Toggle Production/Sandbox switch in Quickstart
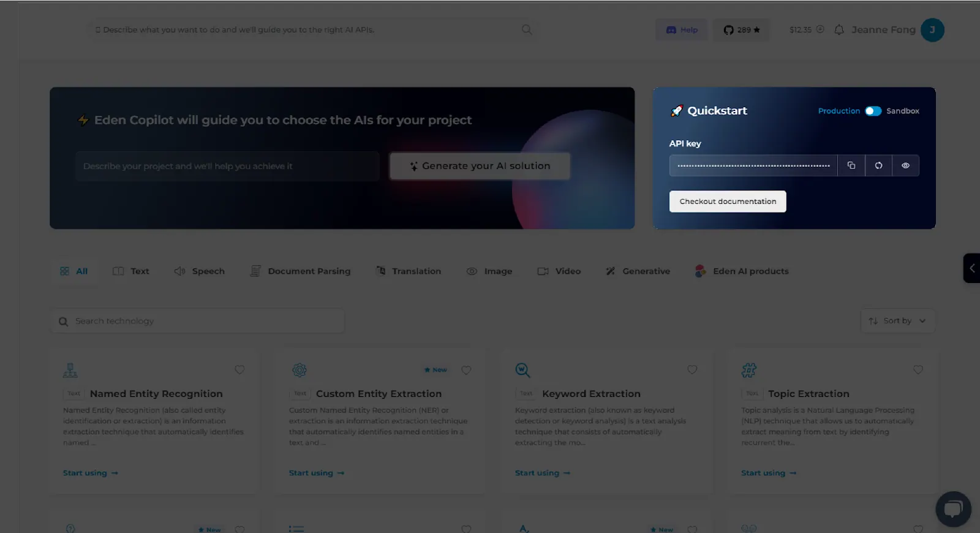 tap(873, 111)
